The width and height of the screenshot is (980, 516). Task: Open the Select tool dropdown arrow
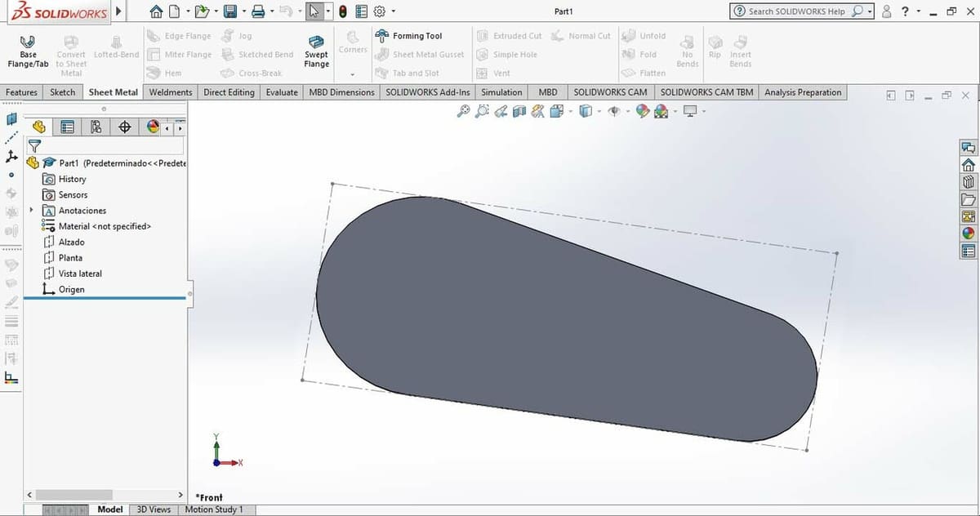328,11
